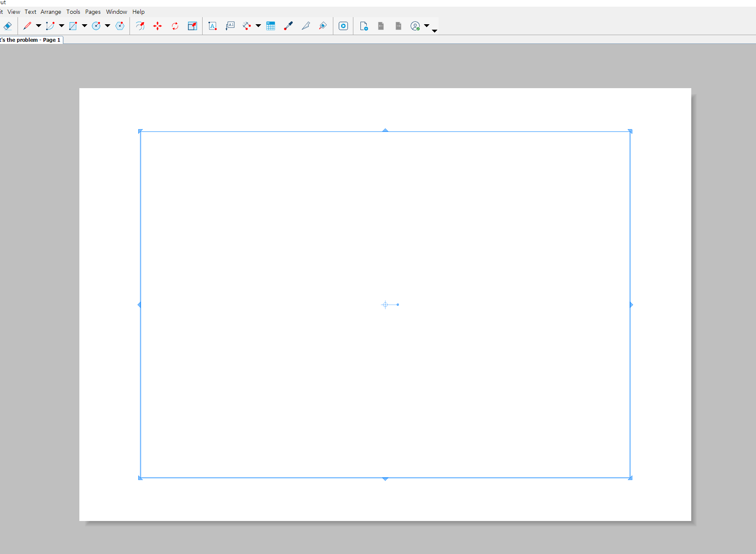Expand the Dimension tool dropdown arrow
Viewport: 756px width, 554px height.
click(258, 26)
